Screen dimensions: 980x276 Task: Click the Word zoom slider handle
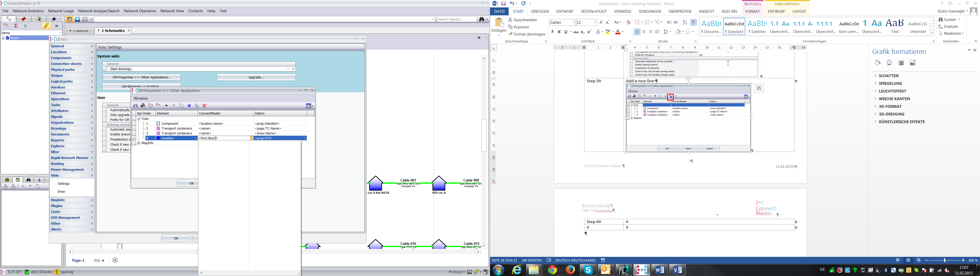(x=945, y=260)
